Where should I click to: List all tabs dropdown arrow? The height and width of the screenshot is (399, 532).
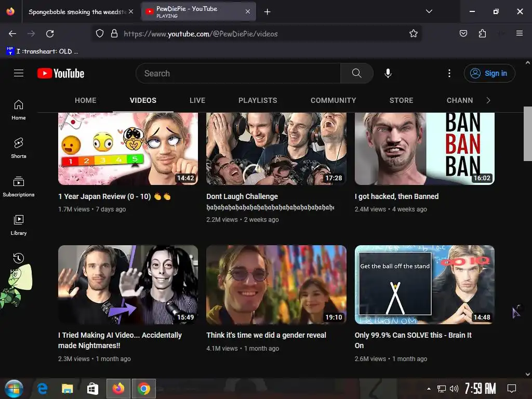pos(429,11)
